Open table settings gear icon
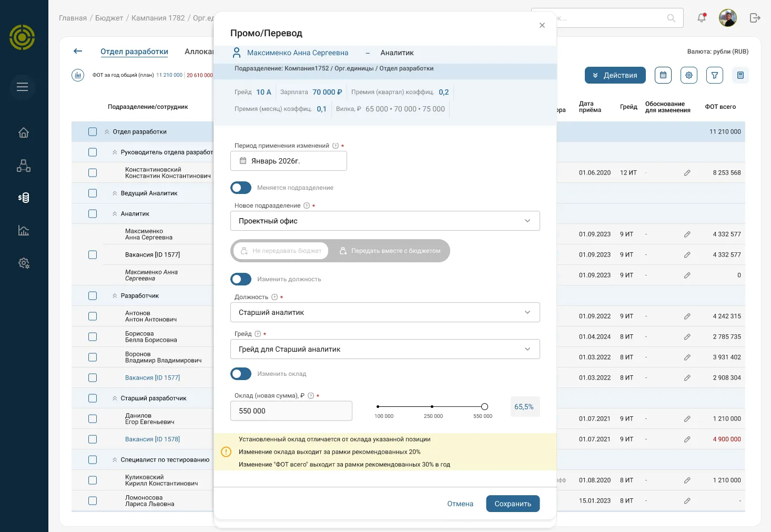The height and width of the screenshot is (532, 771). 689,75
